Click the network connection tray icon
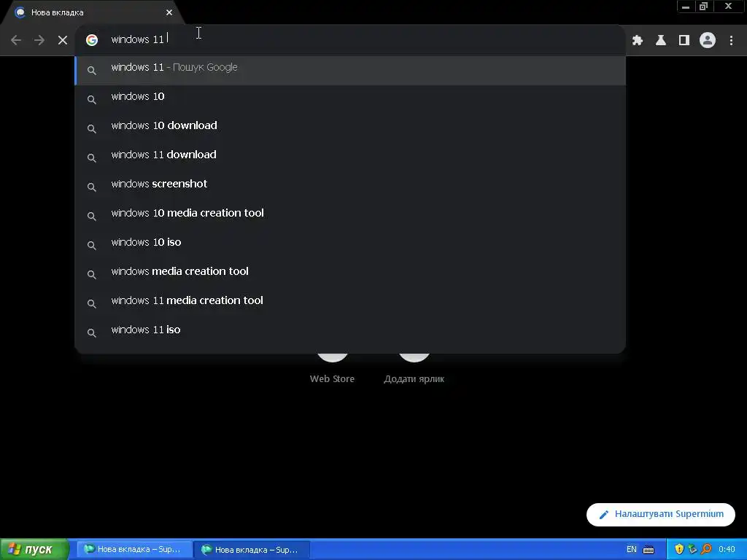747x560 pixels. (x=693, y=549)
